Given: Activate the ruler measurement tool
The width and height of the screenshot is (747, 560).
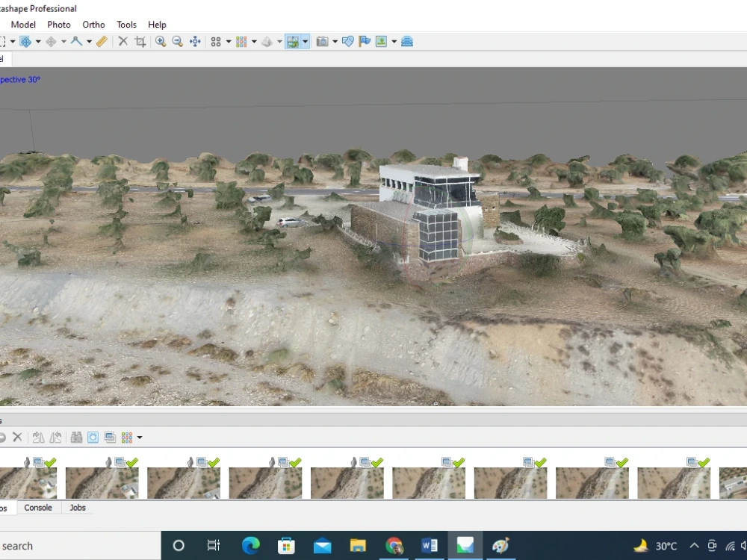Looking at the screenshot, I should 102,41.
